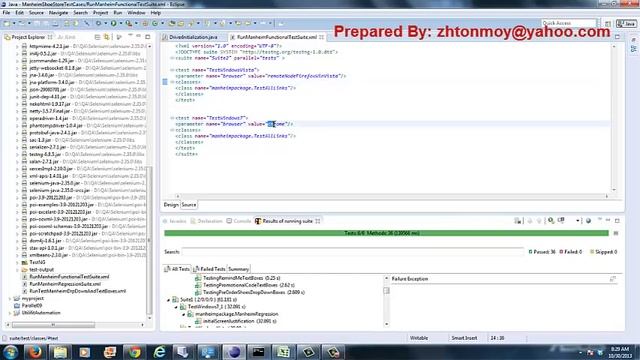Click the green test progress bar
This screenshot has width=640, height=360.
tap(386, 233)
